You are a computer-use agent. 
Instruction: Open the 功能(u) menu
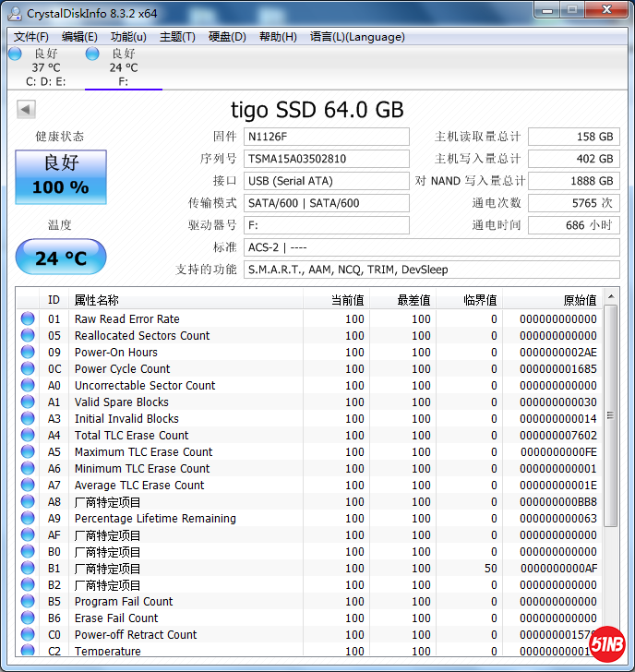(128, 37)
